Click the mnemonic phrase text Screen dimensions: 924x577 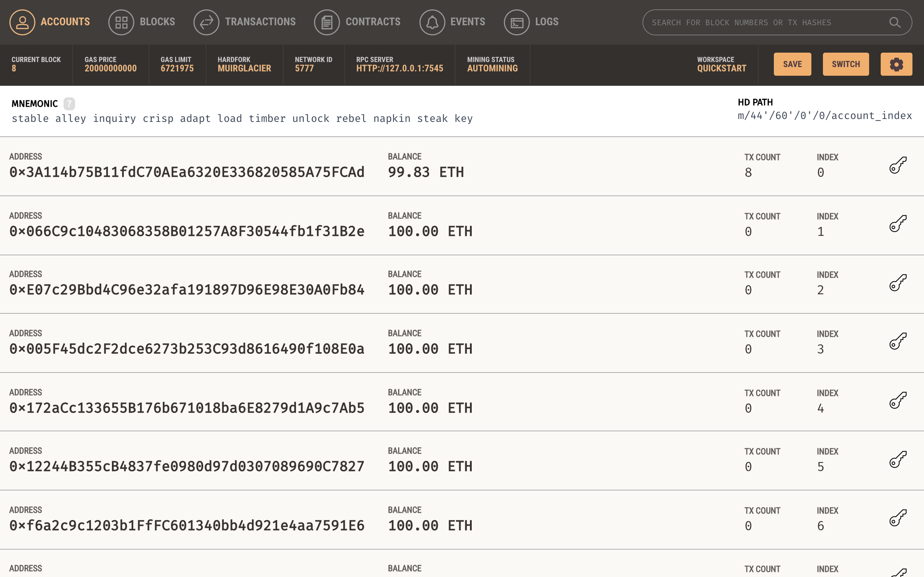tap(242, 119)
